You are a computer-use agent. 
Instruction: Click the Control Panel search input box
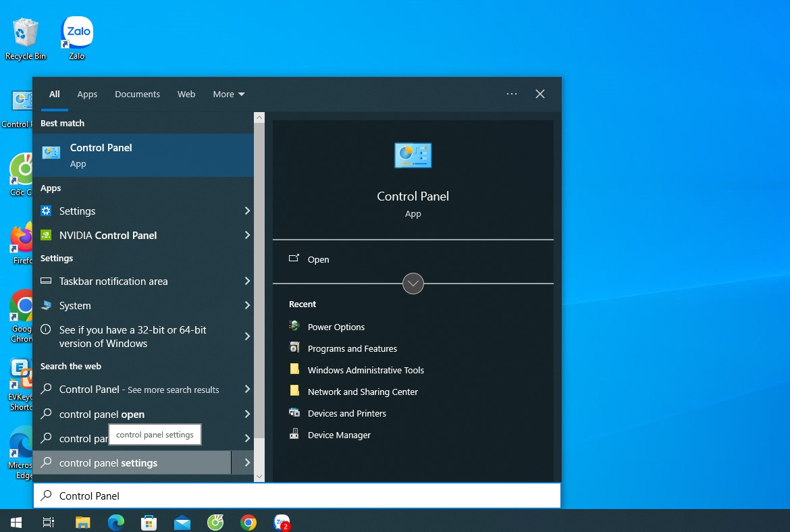[297, 496]
